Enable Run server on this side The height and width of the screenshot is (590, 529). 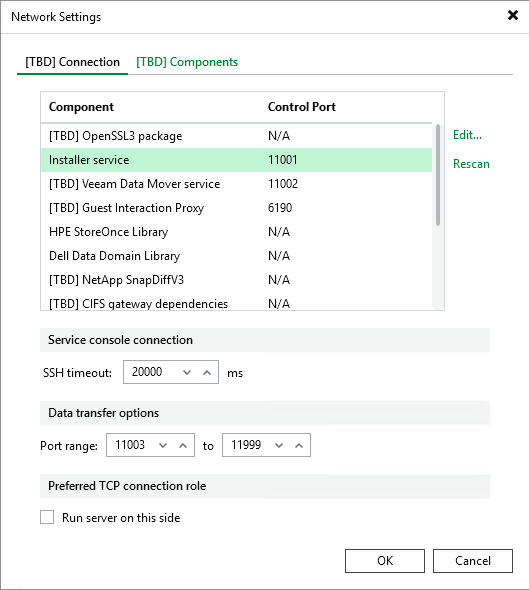pos(47,517)
